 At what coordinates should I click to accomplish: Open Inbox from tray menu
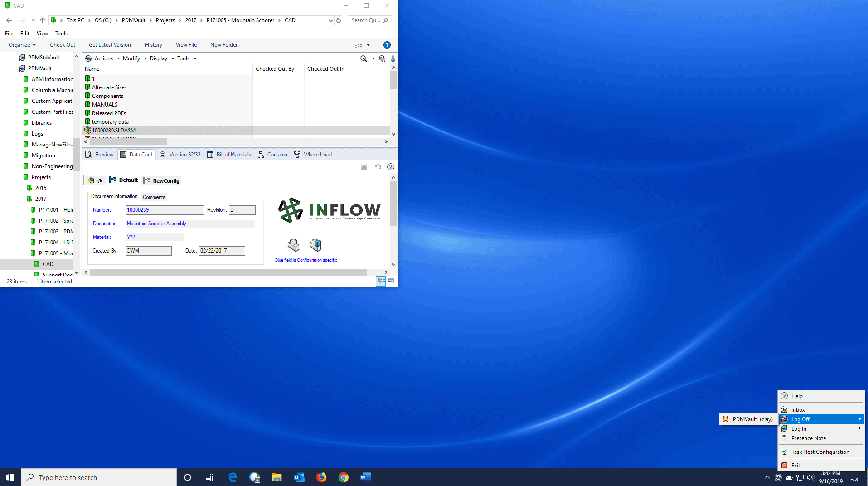(x=821, y=410)
